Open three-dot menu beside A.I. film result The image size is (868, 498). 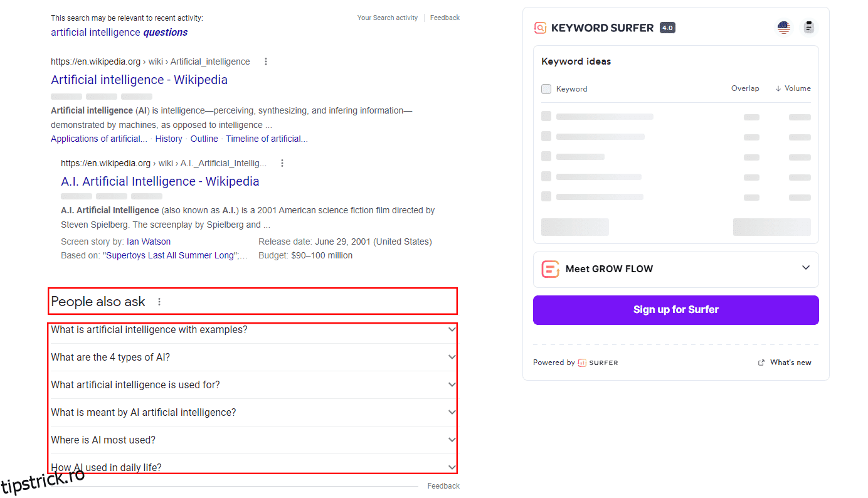(282, 163)
